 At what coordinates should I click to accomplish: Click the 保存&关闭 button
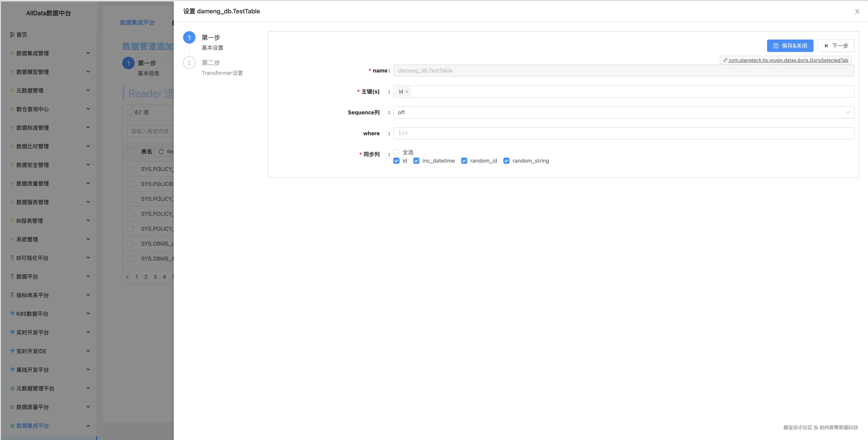click(x=790, y=46)
